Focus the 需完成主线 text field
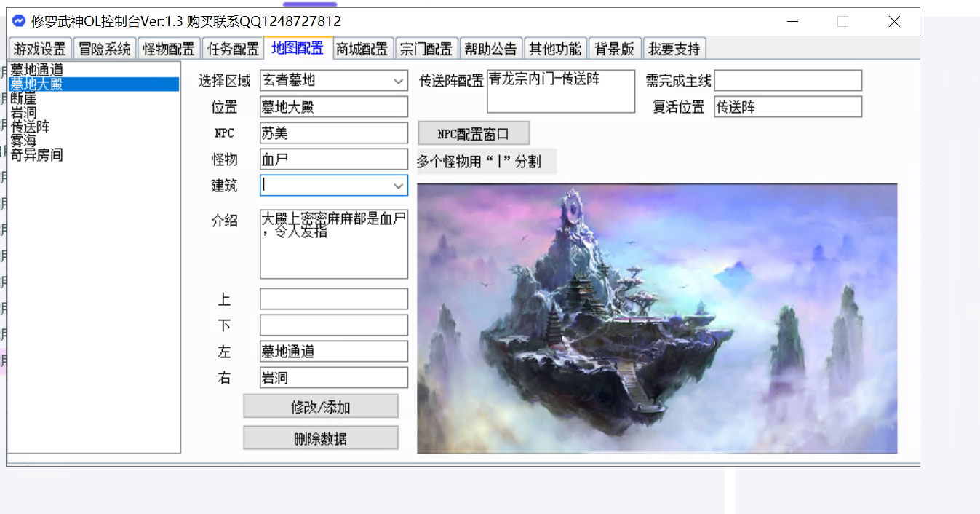 coord(788,81)
